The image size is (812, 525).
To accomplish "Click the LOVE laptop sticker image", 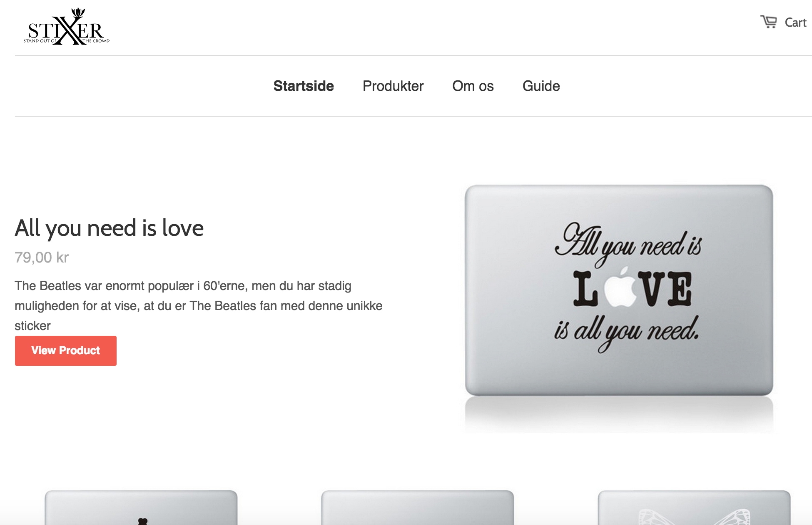I will 619,308.
